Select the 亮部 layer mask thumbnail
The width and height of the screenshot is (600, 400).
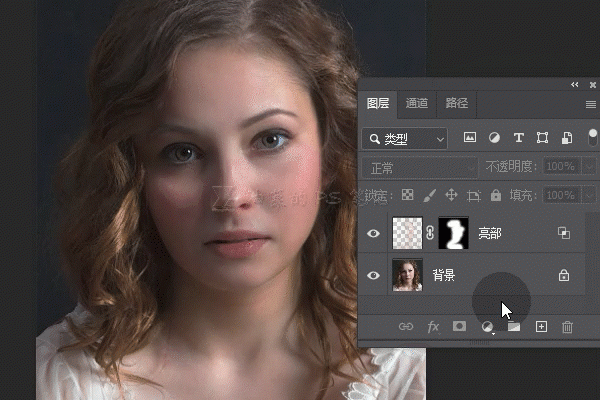(453, 233)
